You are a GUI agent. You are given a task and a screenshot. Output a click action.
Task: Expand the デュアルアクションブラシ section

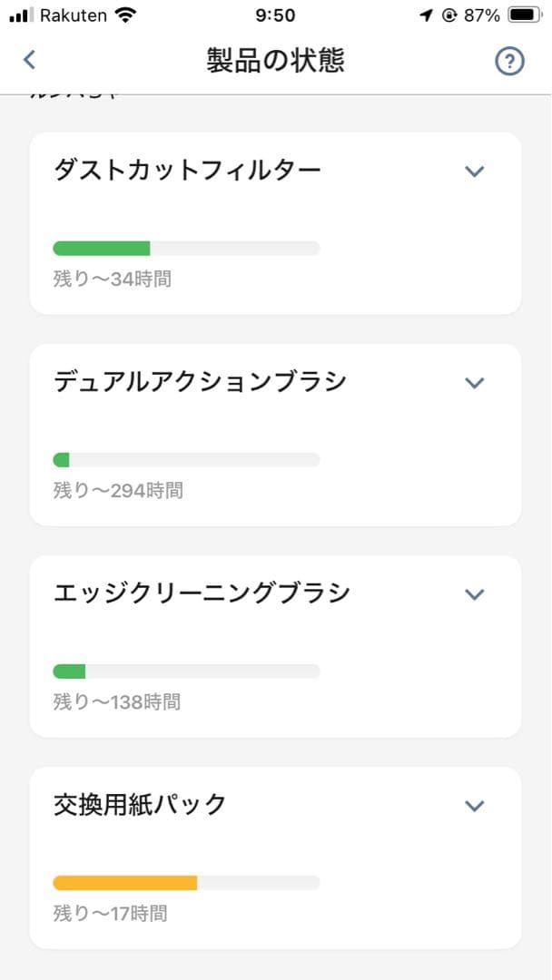pyautogui.click(x=473, y=382)
